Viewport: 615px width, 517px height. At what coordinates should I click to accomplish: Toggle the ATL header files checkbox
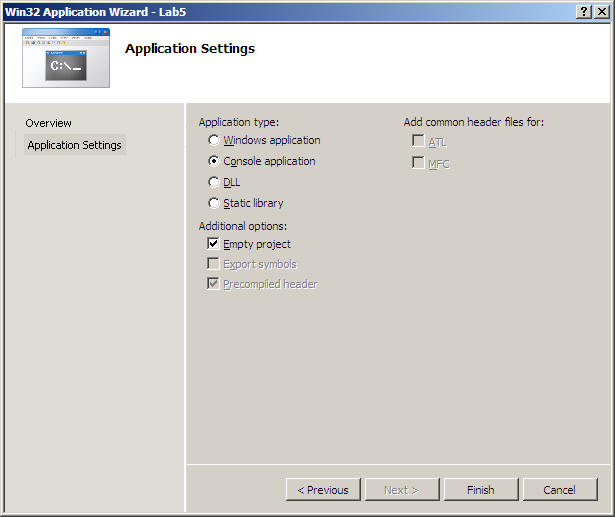pyautogui.click(x=418, y=140)
